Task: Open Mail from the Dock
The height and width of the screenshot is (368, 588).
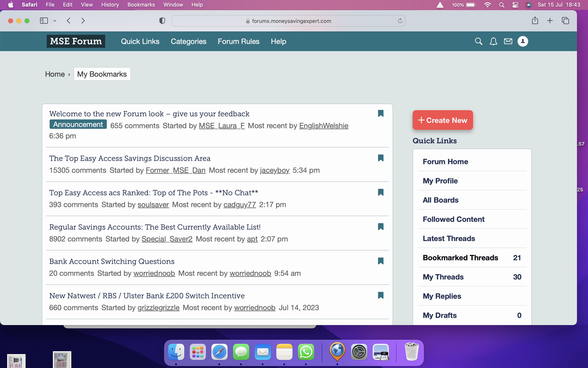Action: click(x=263, y=352)
